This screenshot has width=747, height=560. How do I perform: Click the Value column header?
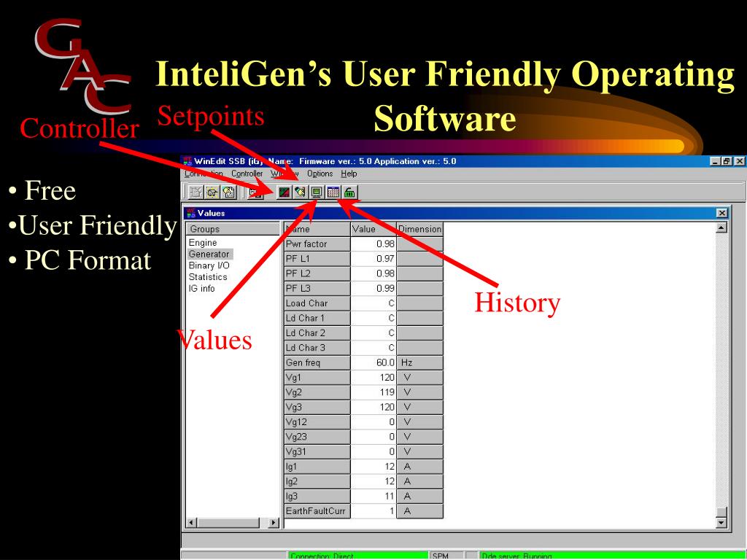tap(373, 229)
